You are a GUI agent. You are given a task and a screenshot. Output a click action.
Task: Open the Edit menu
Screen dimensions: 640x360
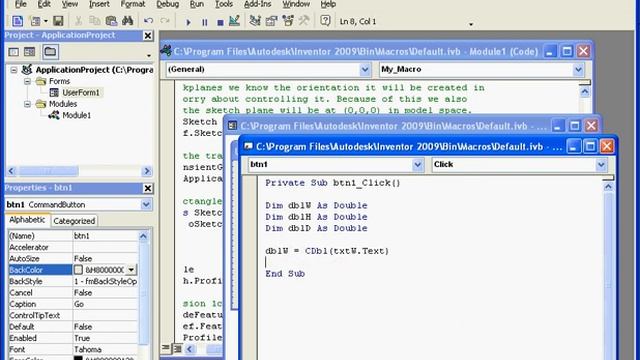click(x=44, y=4)
